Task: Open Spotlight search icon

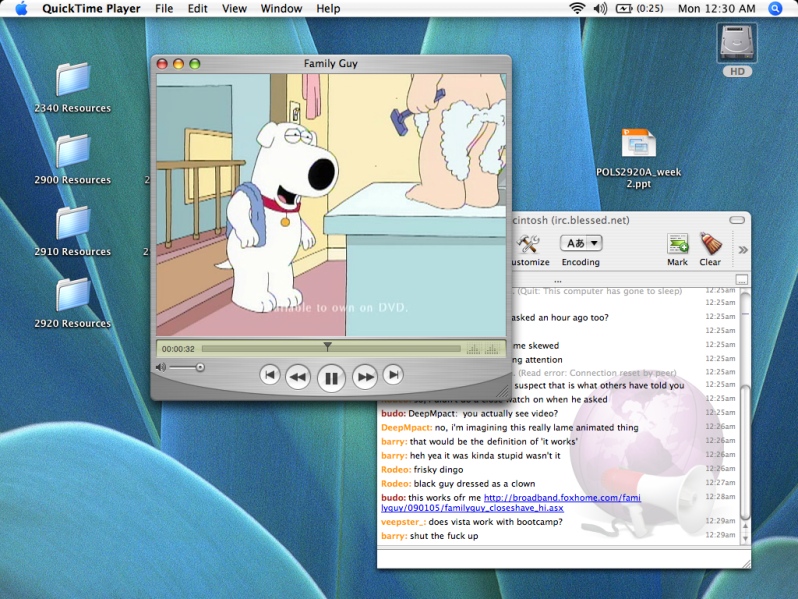Action: 775,9
